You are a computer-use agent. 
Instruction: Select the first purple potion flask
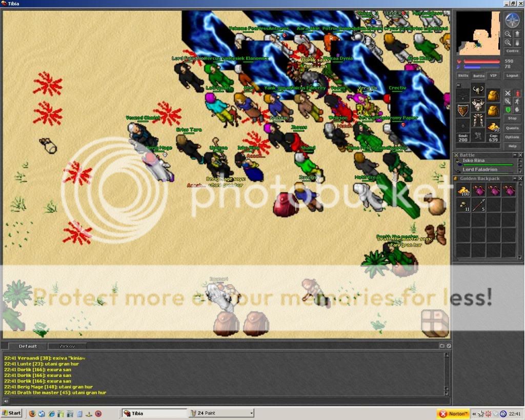click(x=478, y=191)
